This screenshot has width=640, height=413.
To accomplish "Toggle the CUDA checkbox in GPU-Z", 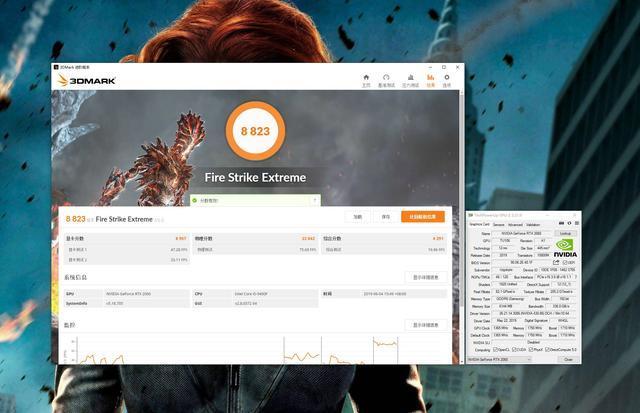I will 514,350.
